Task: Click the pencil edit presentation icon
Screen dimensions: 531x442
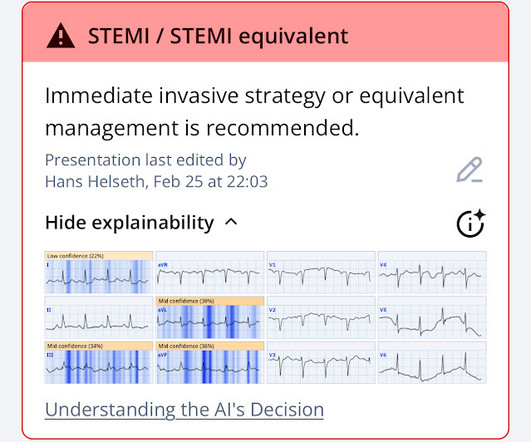Action: click(x=470, y=169)
